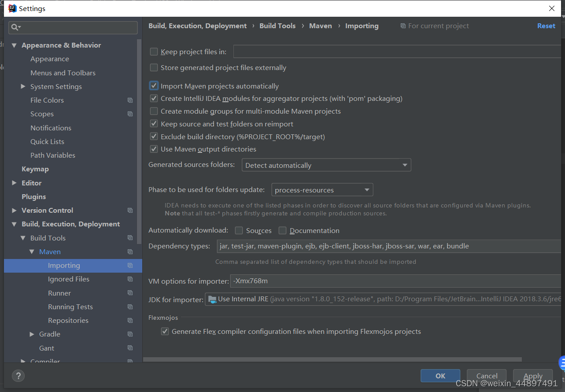Open Phase to be used for folders update dropdown
This screenshot has height=392, width=565.
[322, 190]
